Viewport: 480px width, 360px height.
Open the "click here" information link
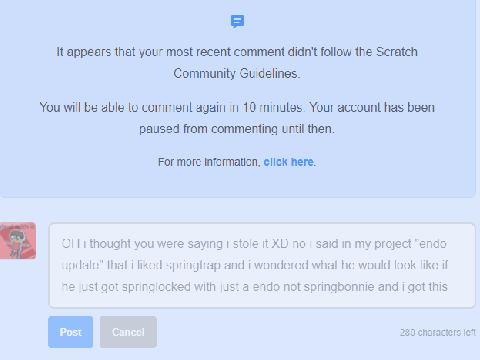[288, 162]
